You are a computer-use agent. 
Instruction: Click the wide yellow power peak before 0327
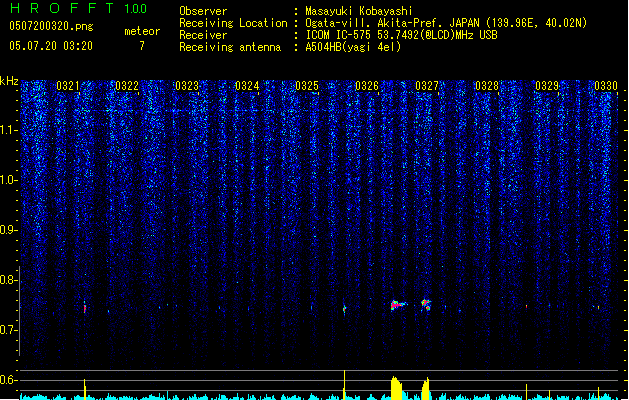coord(396,388)
